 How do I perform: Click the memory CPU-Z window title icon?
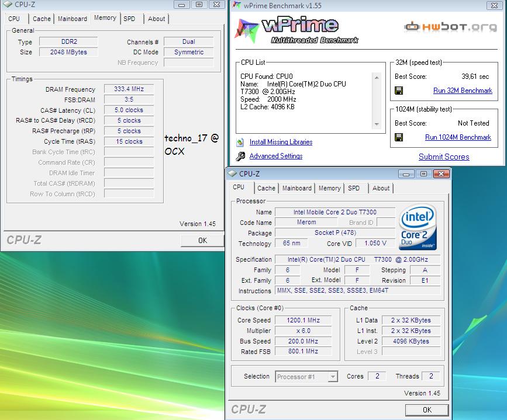tap(7, 4)
